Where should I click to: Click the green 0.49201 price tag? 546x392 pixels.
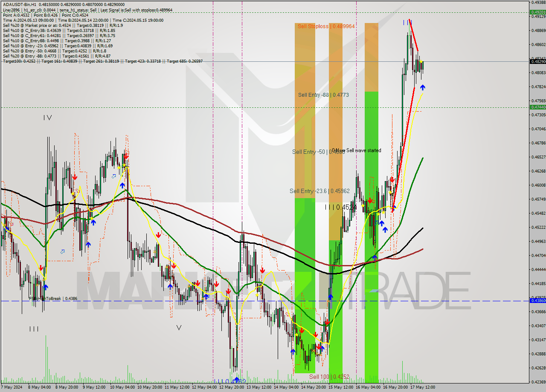pos(537,12)
